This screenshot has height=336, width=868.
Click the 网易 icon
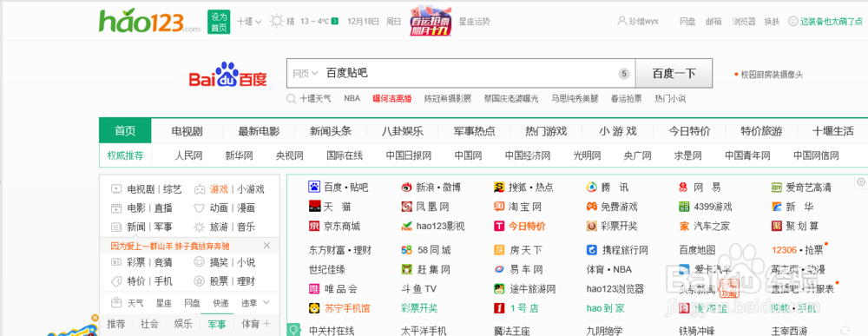(684, 187)
